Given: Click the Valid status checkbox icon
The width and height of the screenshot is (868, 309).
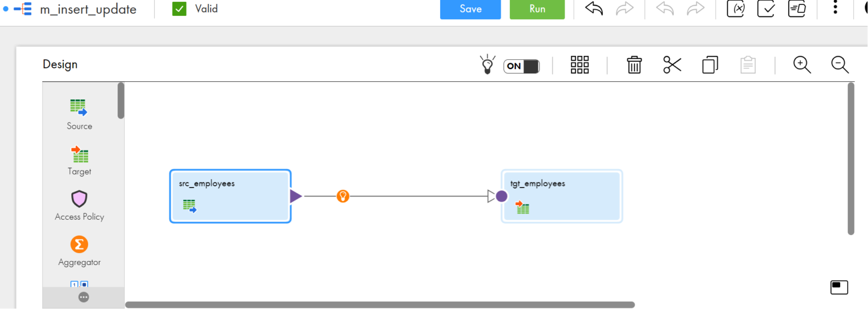Looking at the screenshot, I should coord(179,9).
